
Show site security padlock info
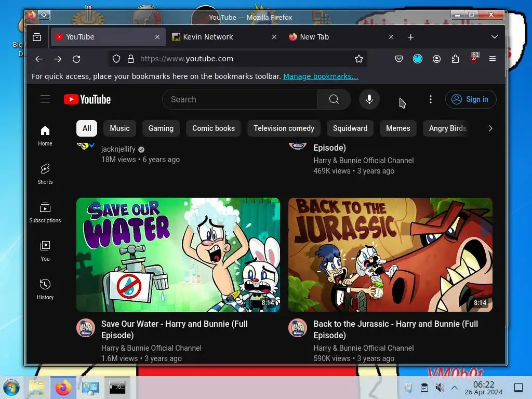[x=131, y=59]
